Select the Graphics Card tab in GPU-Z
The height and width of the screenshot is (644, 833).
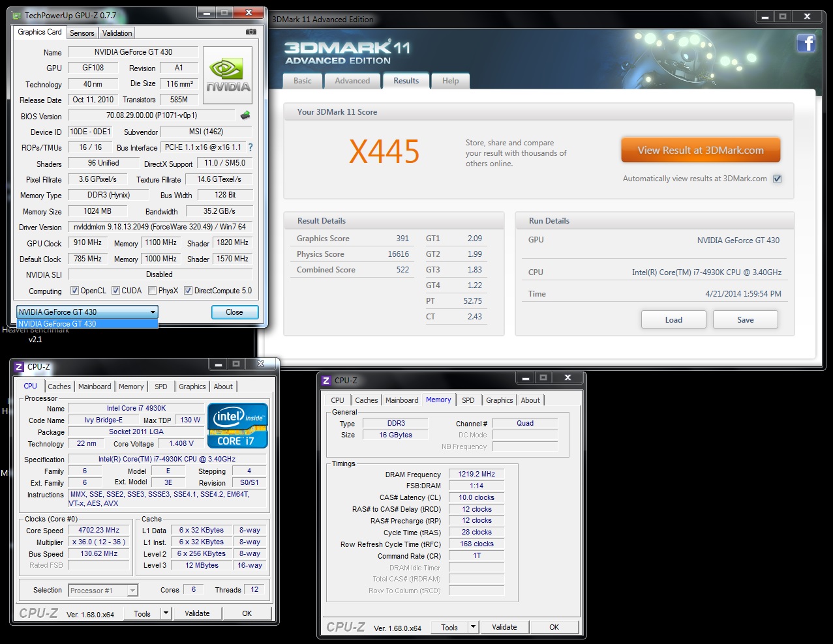click(x=40, y=32)
